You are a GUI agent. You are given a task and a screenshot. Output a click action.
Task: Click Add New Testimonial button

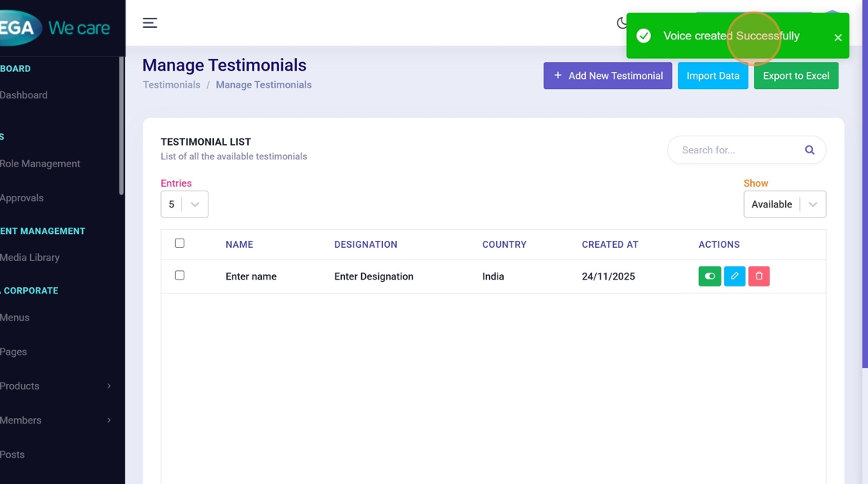[608, 76]
